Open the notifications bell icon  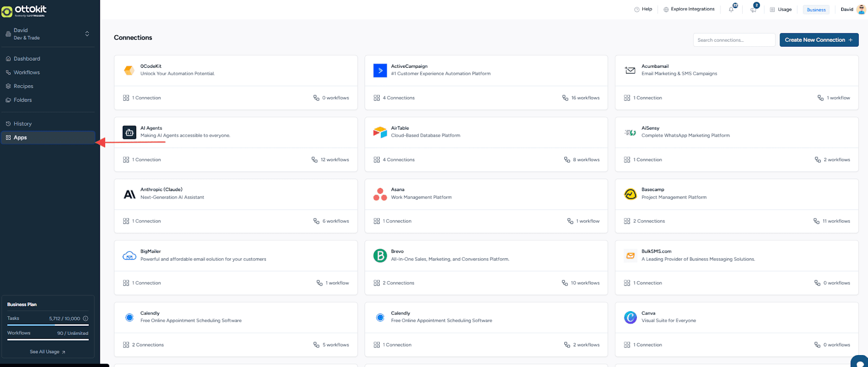coord(731,9)
